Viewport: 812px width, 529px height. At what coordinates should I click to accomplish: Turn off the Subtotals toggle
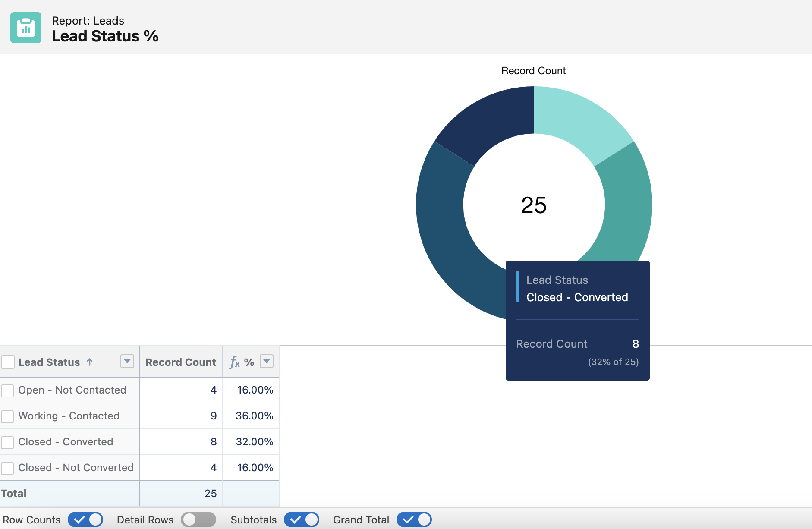pos(302,520)
